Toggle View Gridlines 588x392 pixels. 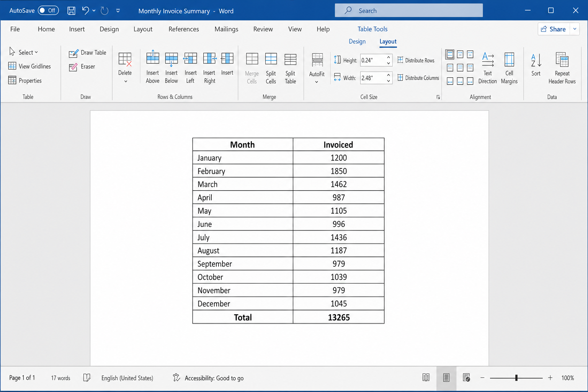point(29,66)
